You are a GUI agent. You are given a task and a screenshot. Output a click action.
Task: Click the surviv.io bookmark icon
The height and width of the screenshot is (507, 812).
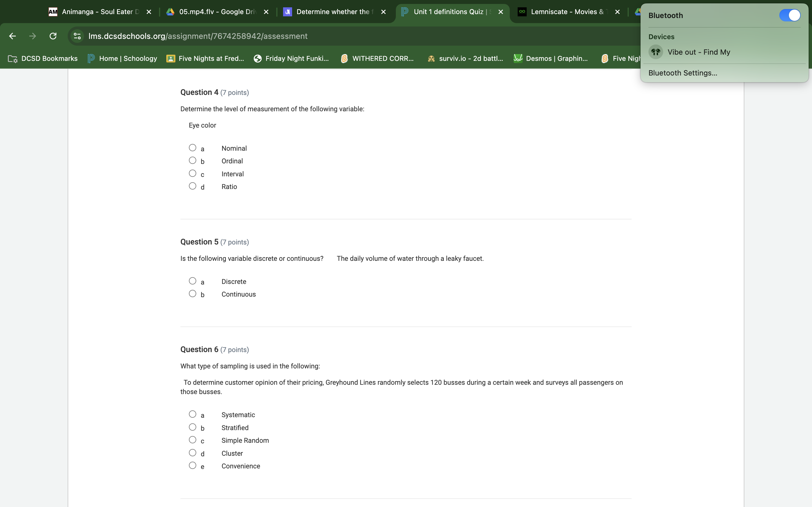[431, 58]
